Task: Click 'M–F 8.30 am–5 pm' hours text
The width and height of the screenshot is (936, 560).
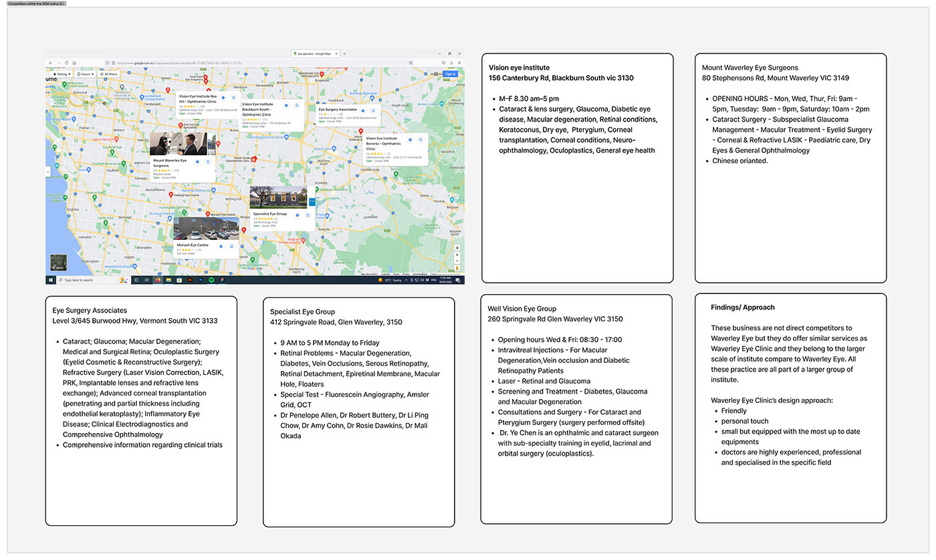Action: [529, 99]
